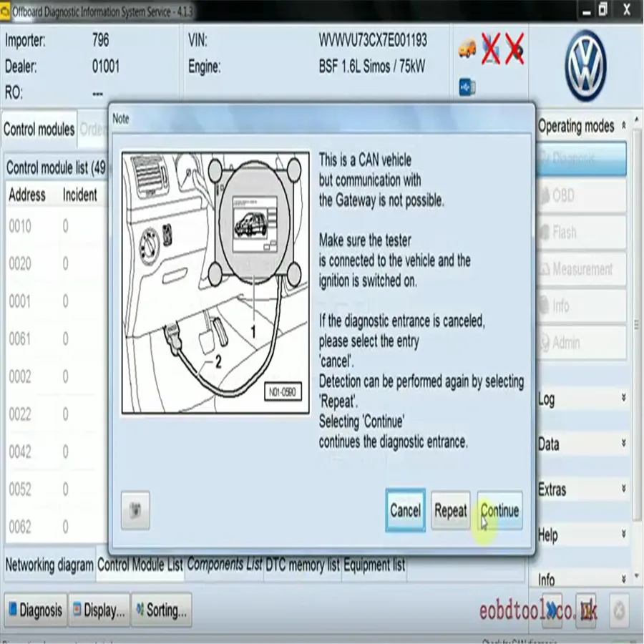
Task: Click the crossed-out icon nearest the VW logo
Action: tap(514, 49)
